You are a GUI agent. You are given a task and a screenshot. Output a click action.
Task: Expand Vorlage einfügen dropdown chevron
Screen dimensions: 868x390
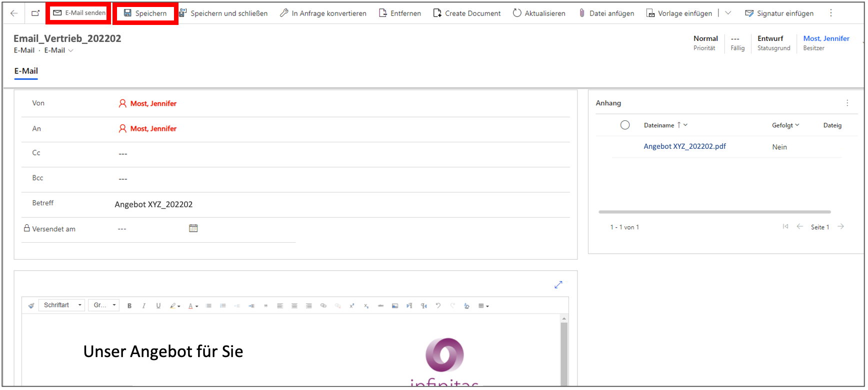(728, 13)
